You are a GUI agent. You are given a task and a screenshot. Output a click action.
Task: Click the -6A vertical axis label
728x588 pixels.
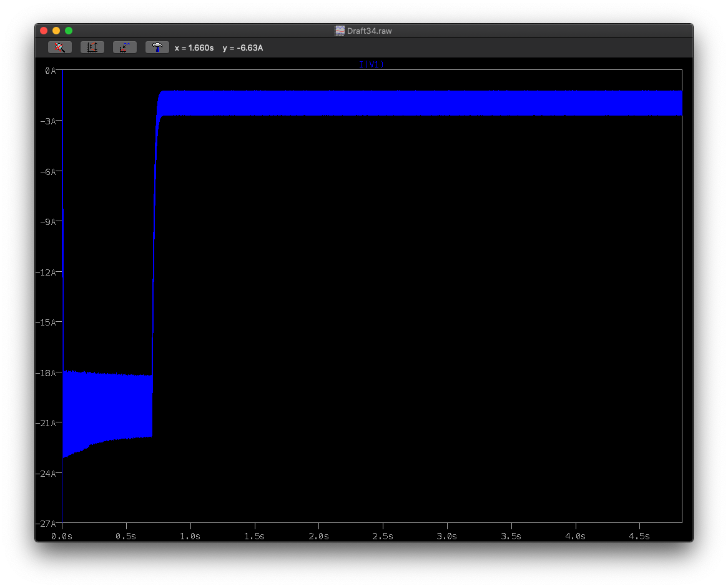[48, 172]
